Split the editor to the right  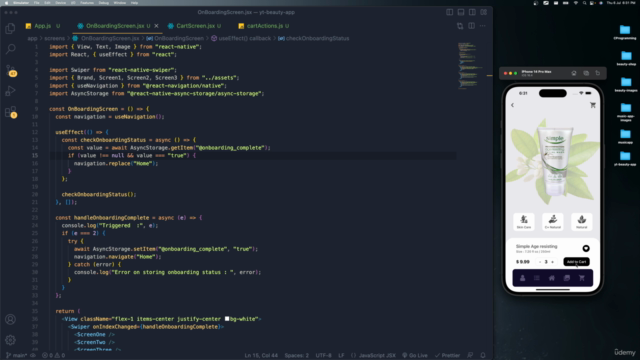click(471, 26)
